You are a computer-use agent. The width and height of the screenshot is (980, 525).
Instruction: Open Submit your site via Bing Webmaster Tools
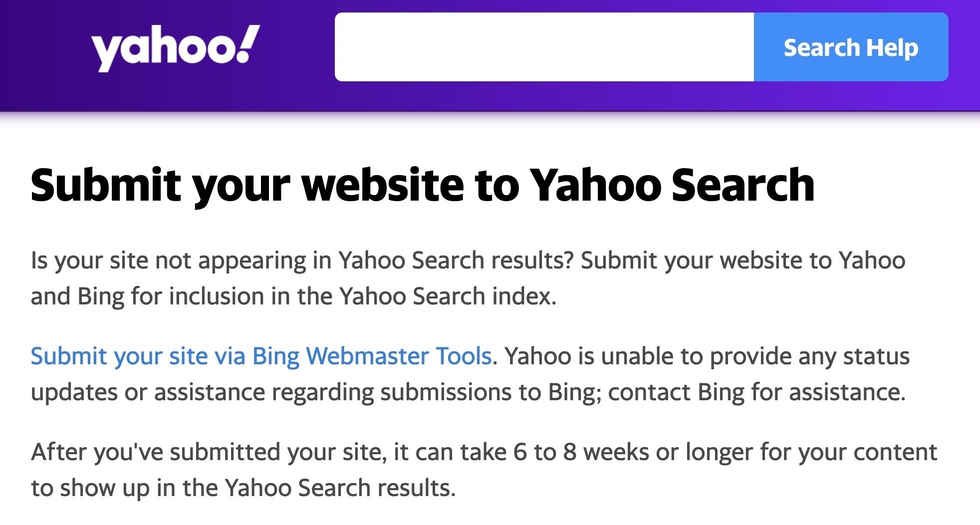[261, 356]
